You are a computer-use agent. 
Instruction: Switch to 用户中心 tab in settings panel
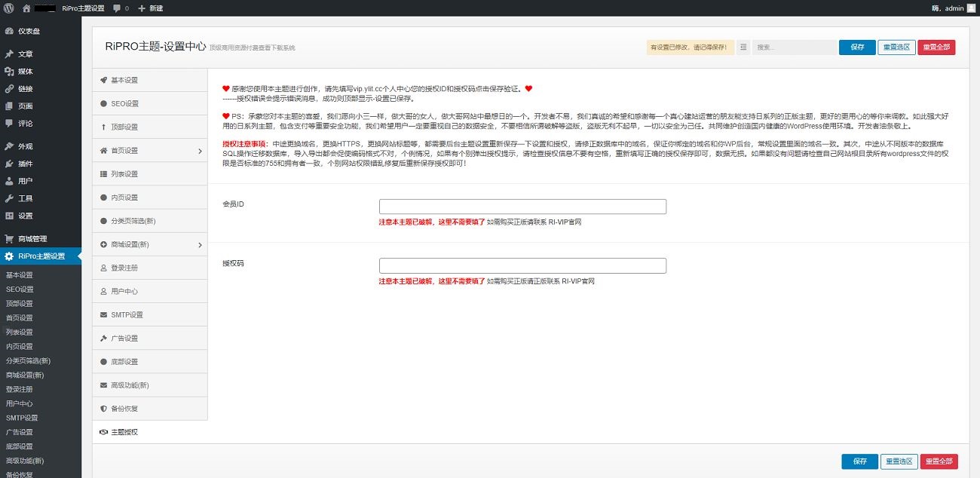149,291
